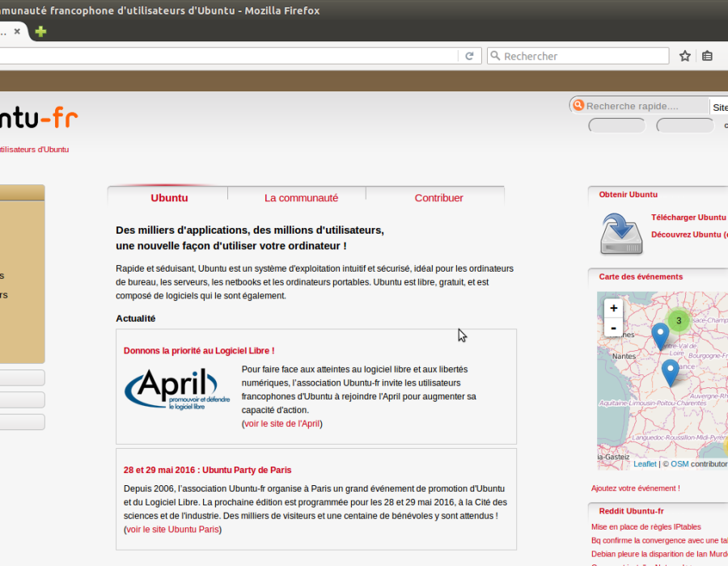Screen dimensions: 728x566
Task: Select the lower blue map marker
Action: pos(670,373)
